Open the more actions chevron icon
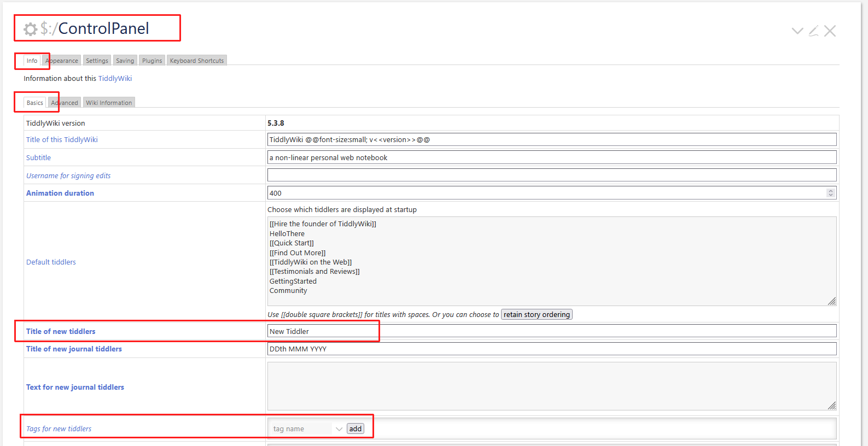868x446 pixels. click(797, 31)
